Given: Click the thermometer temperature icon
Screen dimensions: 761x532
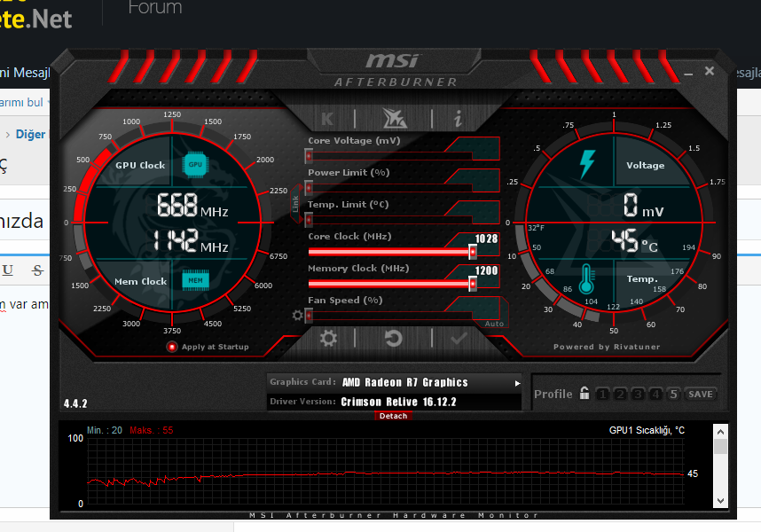Looking at the screenshot, I should click(x=586, y=278).
